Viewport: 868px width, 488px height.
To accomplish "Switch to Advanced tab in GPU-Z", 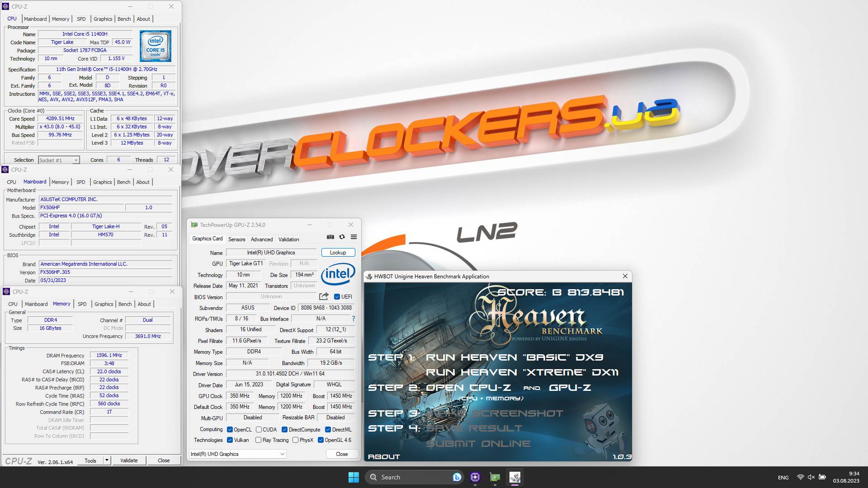I will pyautogui.click(x=262, y=239).
